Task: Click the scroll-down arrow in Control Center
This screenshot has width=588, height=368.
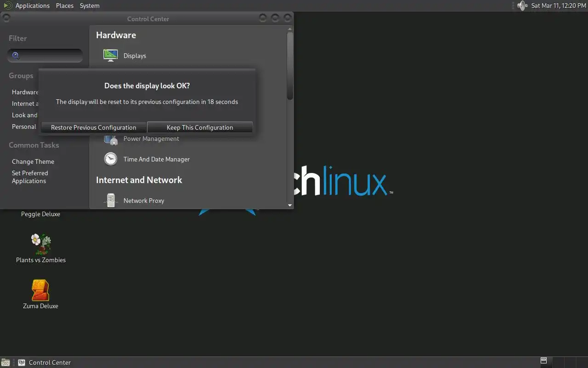Action: tap(290, 206)
